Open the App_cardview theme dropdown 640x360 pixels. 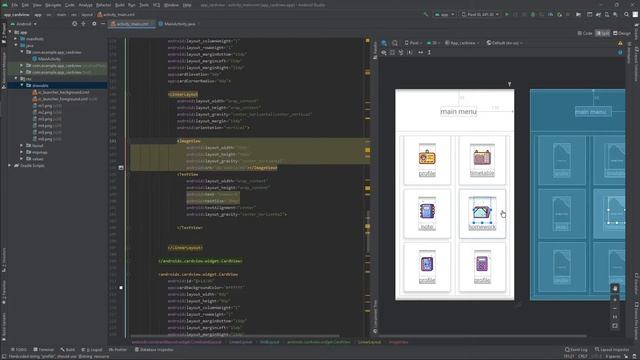pos(462,42)
